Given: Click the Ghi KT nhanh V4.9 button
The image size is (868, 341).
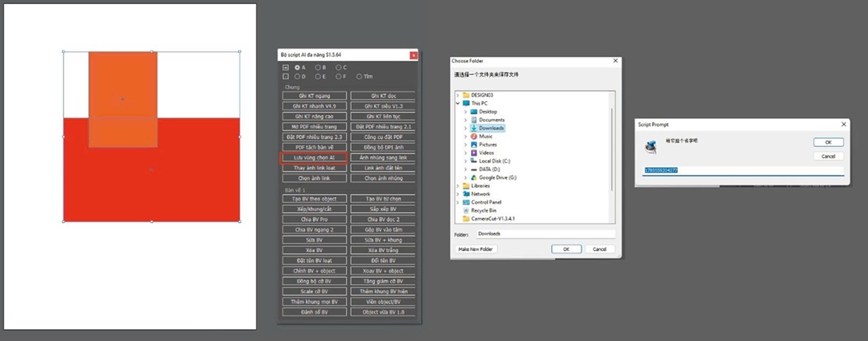Looking at the screenshot, I should (x=315, y=106).
